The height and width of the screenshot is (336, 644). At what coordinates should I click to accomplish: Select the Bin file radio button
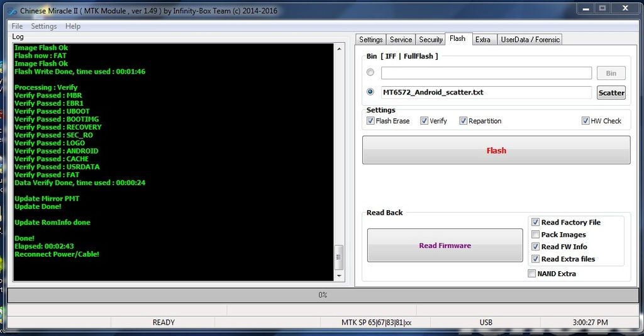(370, 72)
